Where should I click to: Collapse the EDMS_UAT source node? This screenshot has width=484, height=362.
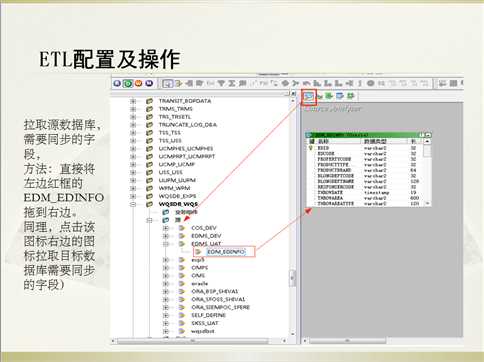point(166,244)
